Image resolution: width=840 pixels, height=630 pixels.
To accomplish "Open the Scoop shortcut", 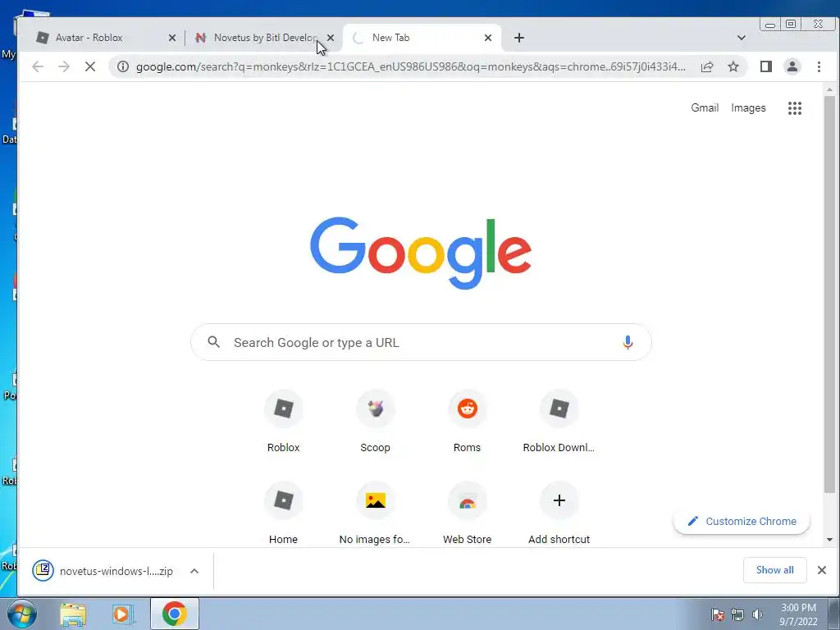I will pyautogui.click(x=375, y=422).
